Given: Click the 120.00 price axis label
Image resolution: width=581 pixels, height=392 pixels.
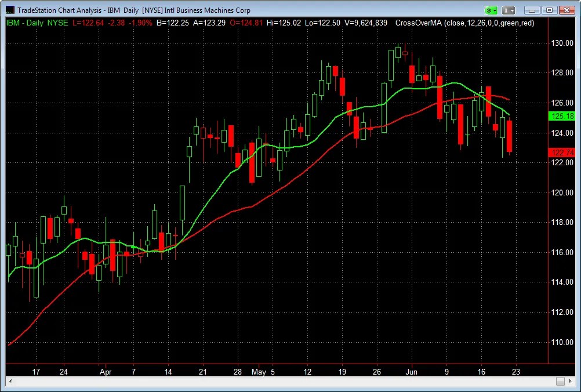Looking at the screenshot, I should (x=562, y=193).
